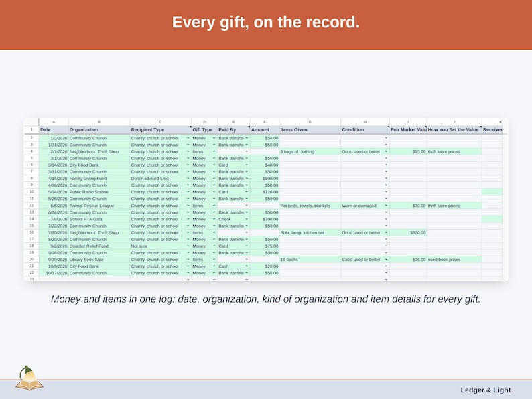Click the Items Given header cell
This screenshot has height=399, width=532.
[310, 129]
